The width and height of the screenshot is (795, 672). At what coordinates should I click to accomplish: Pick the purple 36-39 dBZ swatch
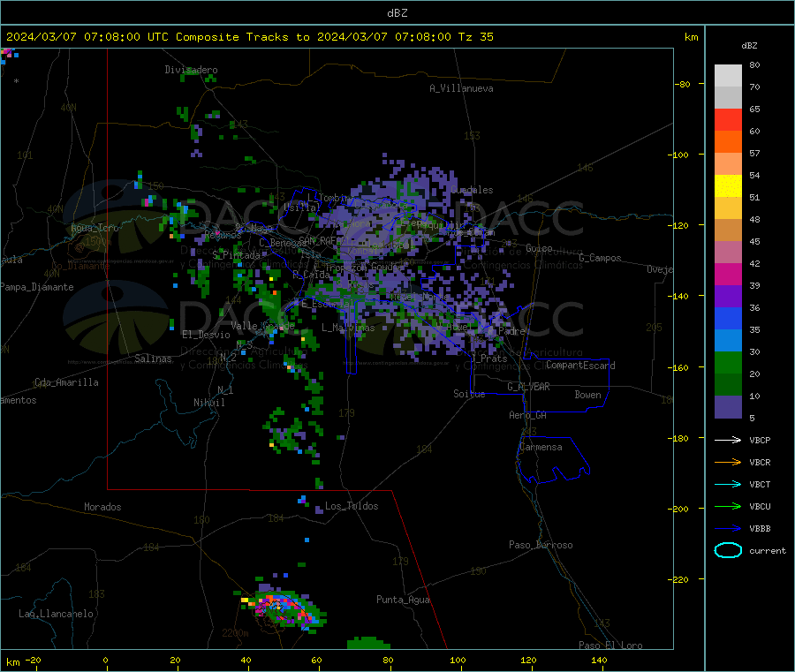coord(728,297)
